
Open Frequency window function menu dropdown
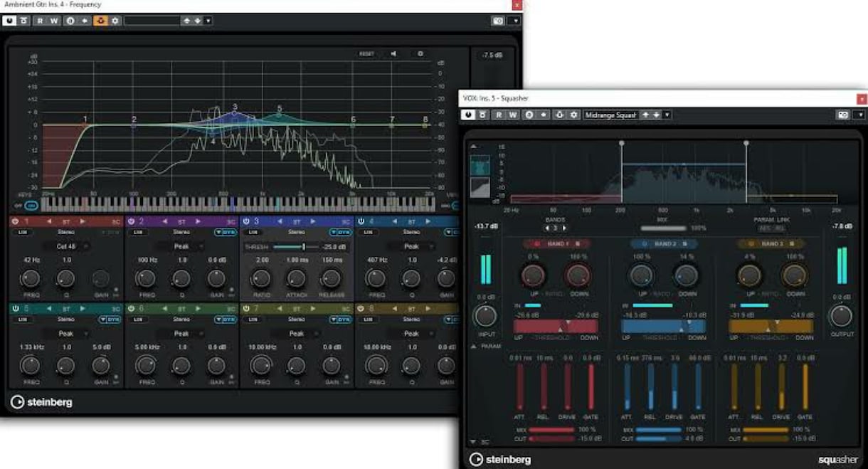point(514,21)
